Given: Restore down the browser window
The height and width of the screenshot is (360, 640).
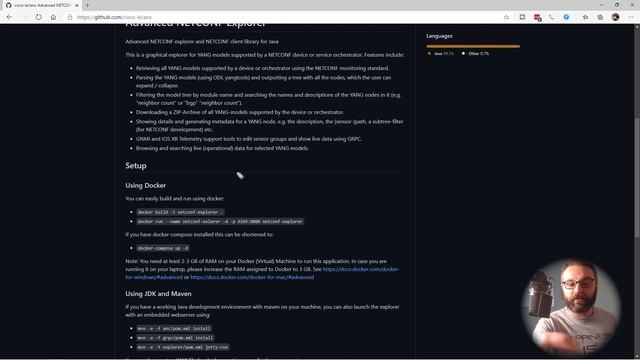Looking at the screenshot, I should [617, 5].
